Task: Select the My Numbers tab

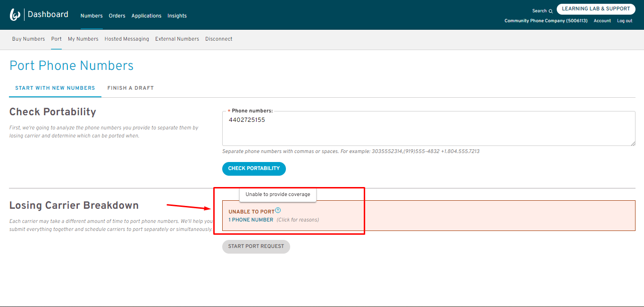Action: pos(83,39)
